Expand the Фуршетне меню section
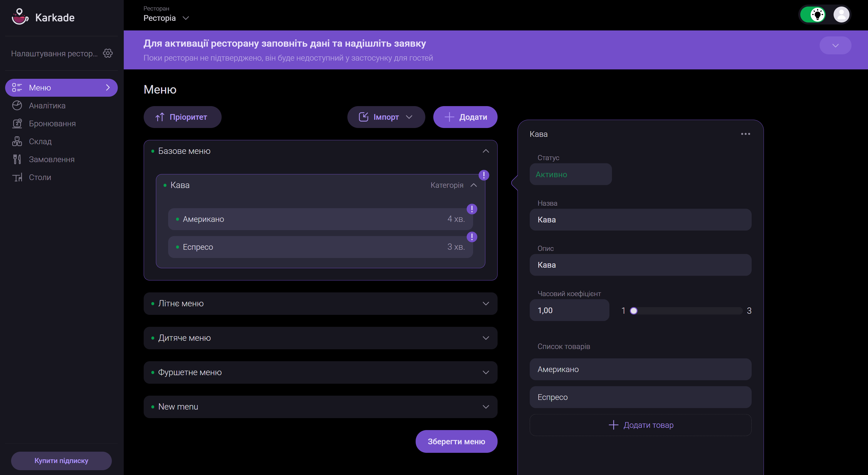 pos(486,372)
